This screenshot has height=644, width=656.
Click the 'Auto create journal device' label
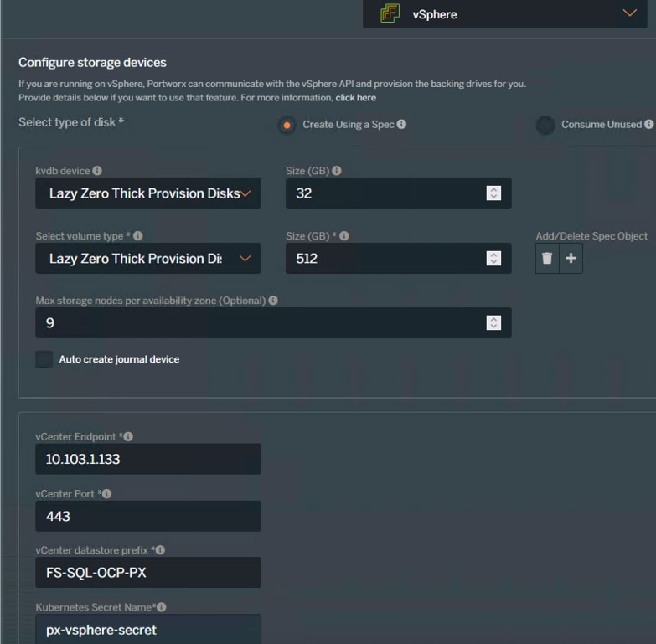(119, 359)
